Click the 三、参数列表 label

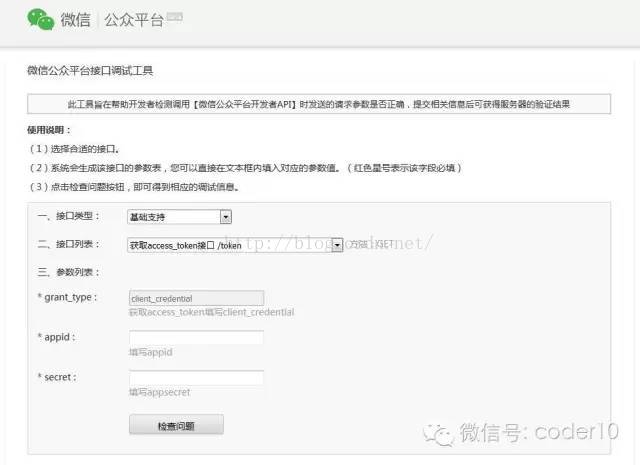pyautogui.click(x=68, y=272)
